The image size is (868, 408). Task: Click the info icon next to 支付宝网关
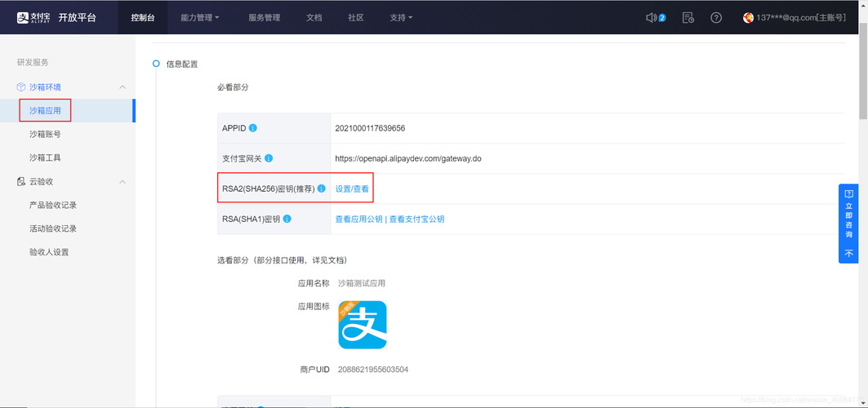pyautogui.click(x=269, y=158)
